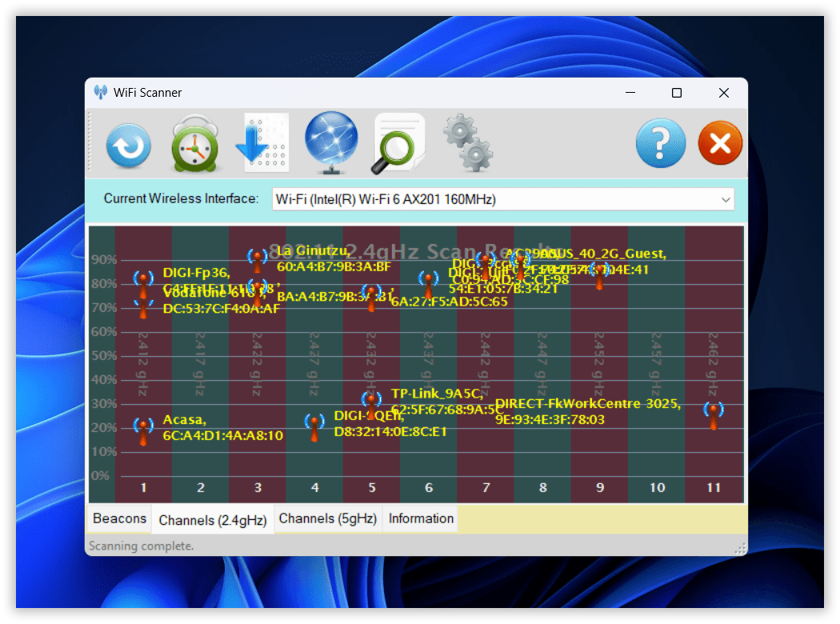Click the Scanning complete status text
840x624 pixels.
pyautogui.click(x=142, y=546)
